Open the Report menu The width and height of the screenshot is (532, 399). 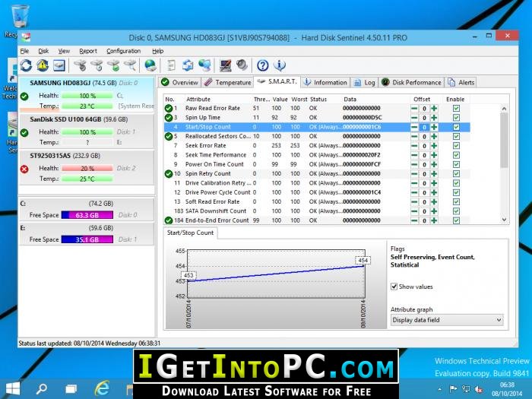[88, 51]
